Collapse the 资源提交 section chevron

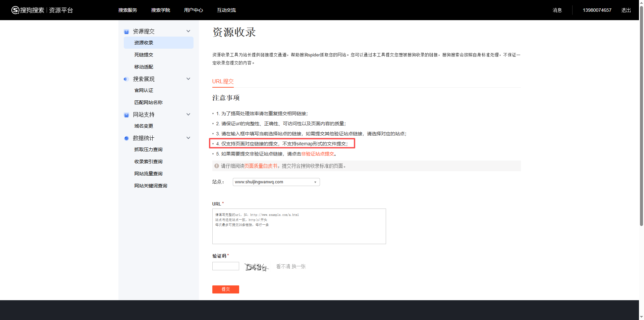coord(188,31)
